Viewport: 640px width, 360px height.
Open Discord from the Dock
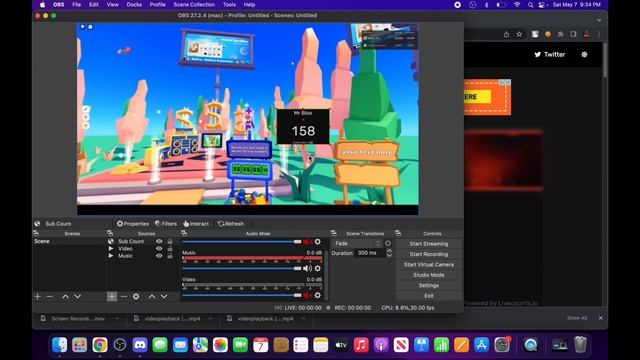point(140,345)
